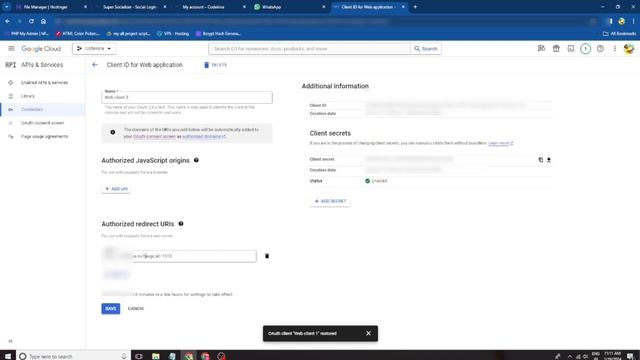
Task: Open Page usage agreements in sidebar
Action: coord(44,136)
